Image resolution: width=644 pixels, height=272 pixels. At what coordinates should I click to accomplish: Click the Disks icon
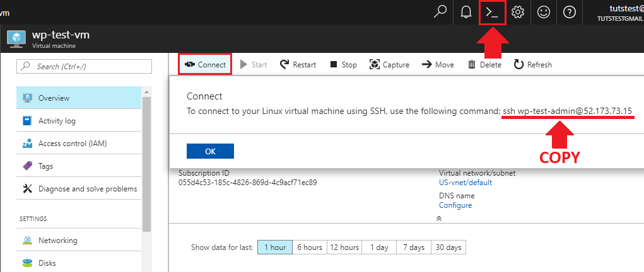[x=28, y=263]
